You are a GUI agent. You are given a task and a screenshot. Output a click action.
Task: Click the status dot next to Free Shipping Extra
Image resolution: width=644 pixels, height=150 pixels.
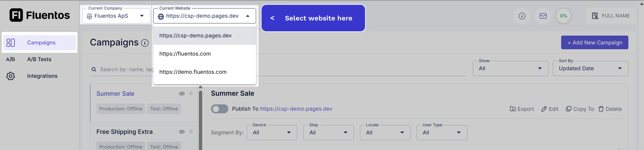(191, 132)
